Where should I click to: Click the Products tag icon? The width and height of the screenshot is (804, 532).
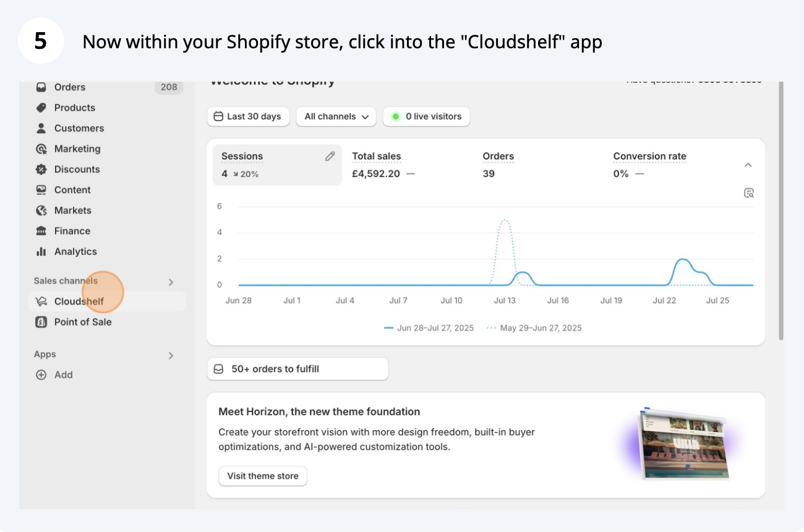[41, 108]
